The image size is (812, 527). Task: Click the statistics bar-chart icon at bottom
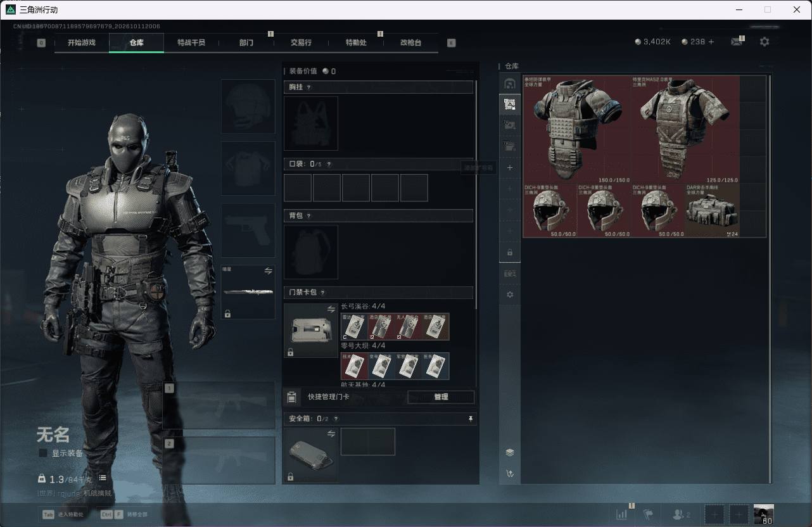click(621, 514)
